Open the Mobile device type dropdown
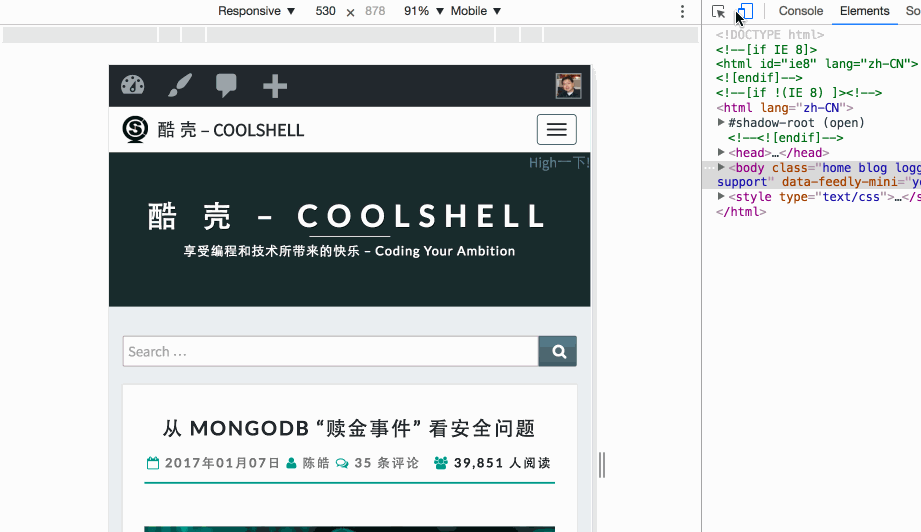Screen dimensions: 921x532 point(475,11)
